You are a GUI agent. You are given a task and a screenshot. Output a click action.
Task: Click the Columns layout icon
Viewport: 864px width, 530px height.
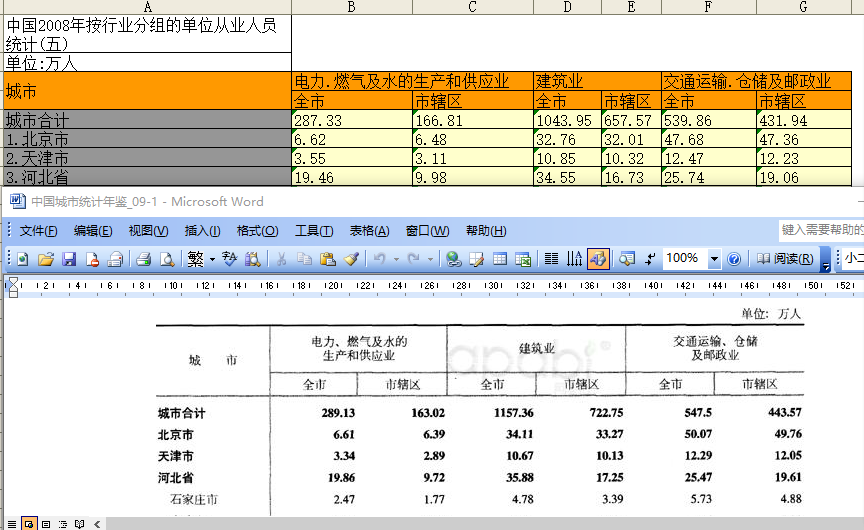(551, 258)
